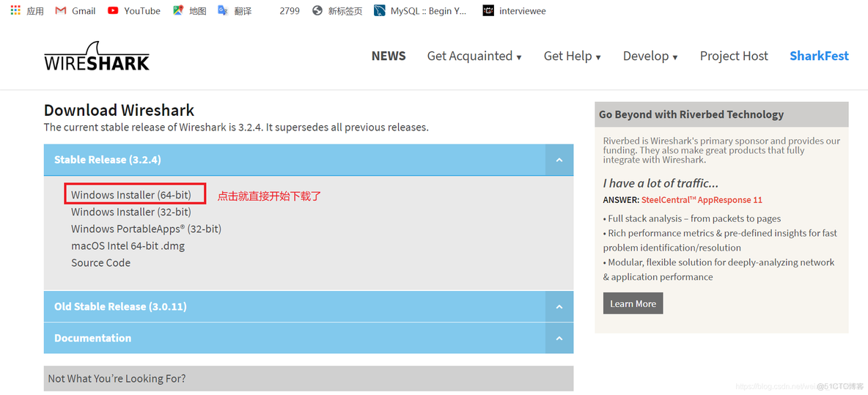Download Windows PortableApps (32-bit)
Screen dimensions: 868x395
(146, 229)
